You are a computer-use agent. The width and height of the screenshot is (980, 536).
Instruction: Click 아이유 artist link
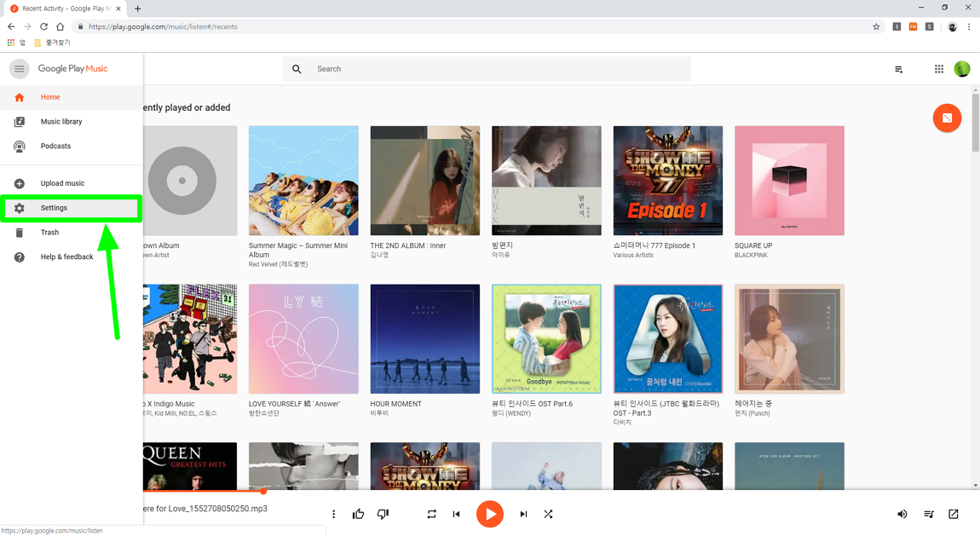pyautogui.click(x=500, y=256)
